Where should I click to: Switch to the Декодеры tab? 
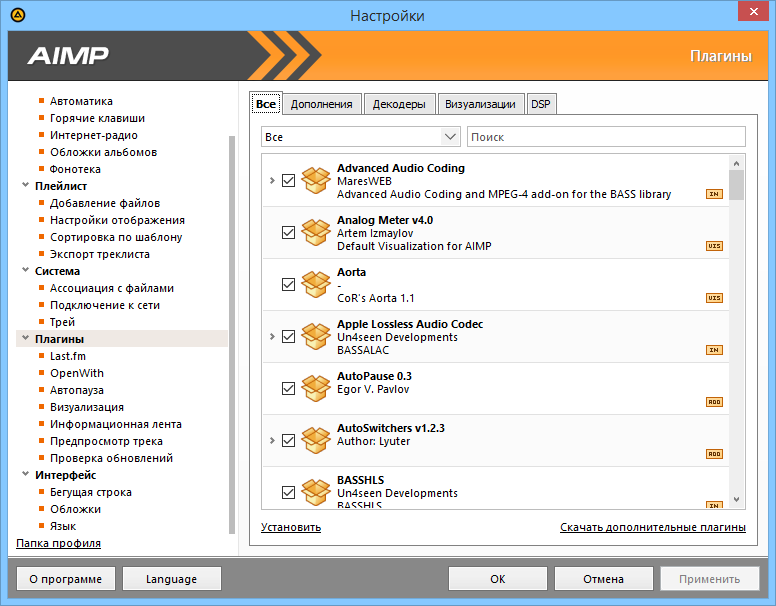(399, 104)
